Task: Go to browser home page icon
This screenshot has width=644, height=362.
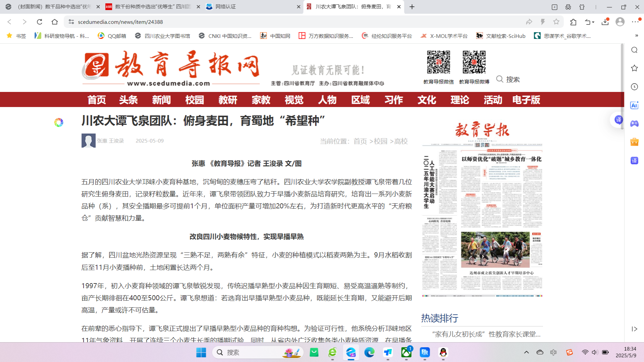Action: (55, 22)
